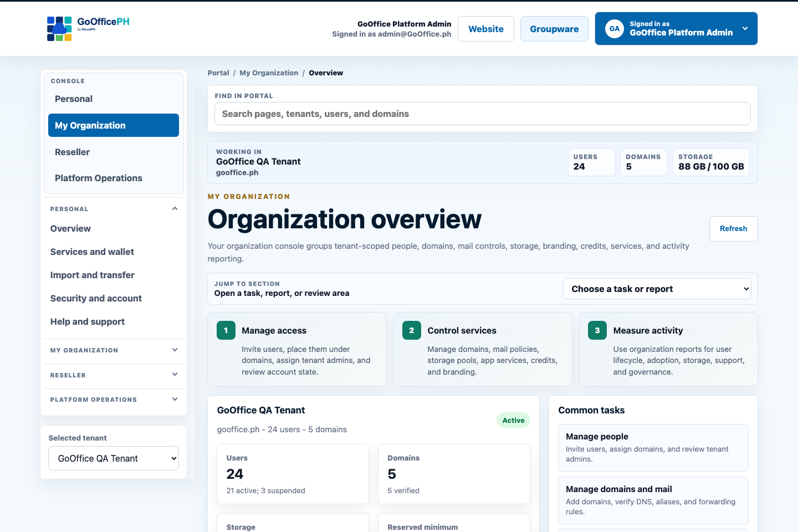Click the gooffice.ph domain under Working in
This screenshot has width=798, height=532.
(237, 172)
